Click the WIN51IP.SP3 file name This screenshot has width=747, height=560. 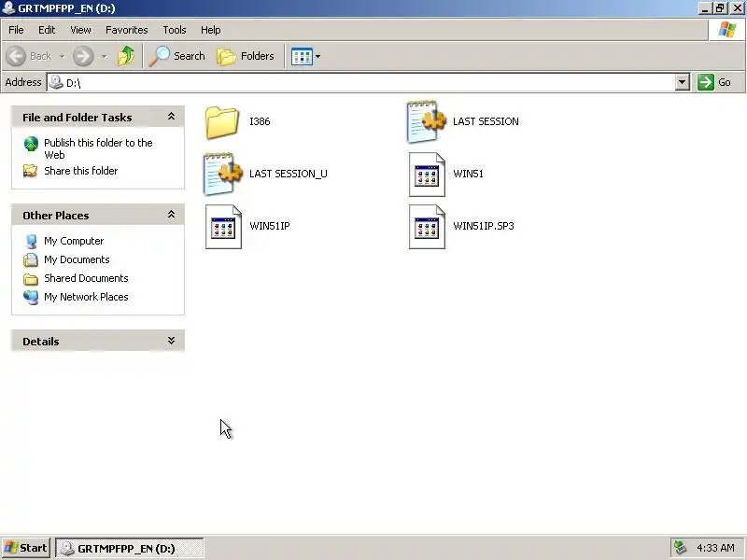(484, 226)
